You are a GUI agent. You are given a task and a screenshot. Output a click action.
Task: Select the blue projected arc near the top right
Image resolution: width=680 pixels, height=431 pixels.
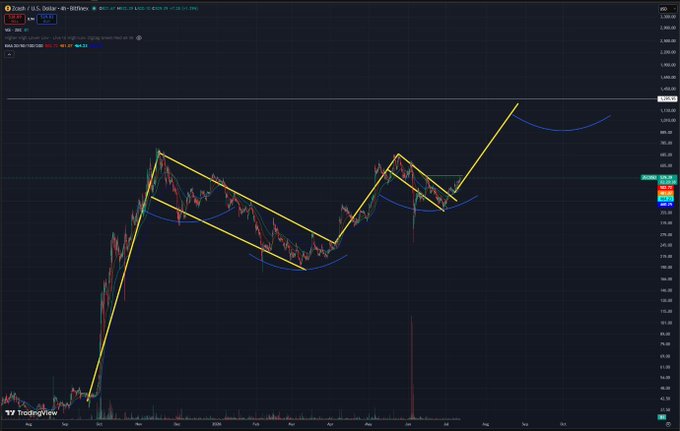(x=563, y=131)
